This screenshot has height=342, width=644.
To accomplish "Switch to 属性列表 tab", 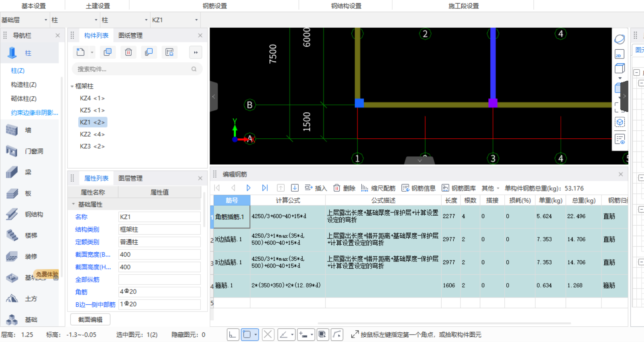I will point(96,178).
